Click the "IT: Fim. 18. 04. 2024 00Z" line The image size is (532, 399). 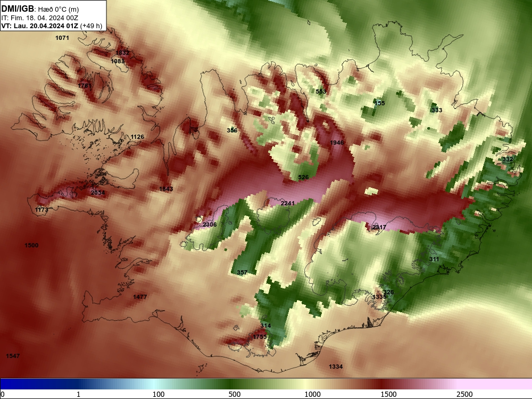point(40,18)
